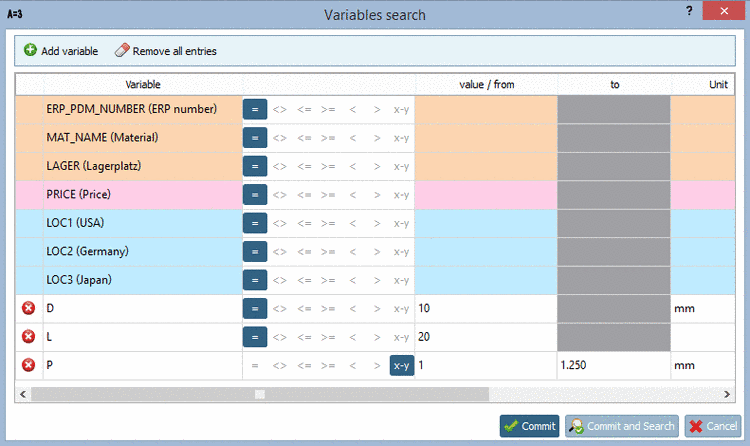Select less-than operator for LOC1 (USA) row
The width and height of the screenshot is (750, 446).
[353, 223]
